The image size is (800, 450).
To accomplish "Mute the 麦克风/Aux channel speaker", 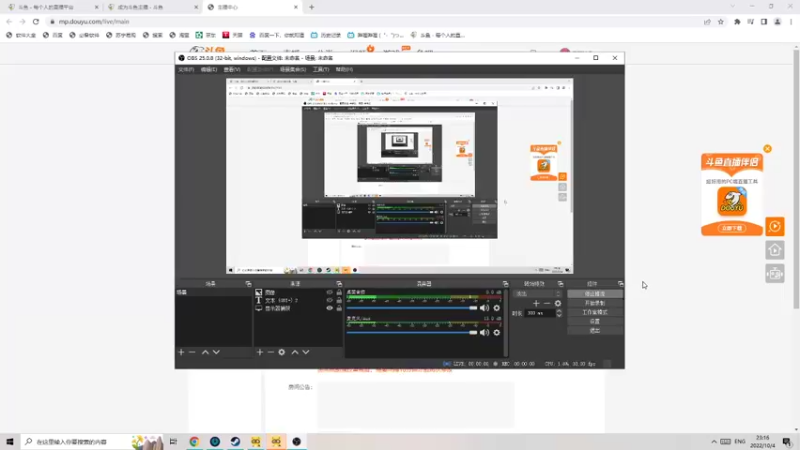I will 484,333.
